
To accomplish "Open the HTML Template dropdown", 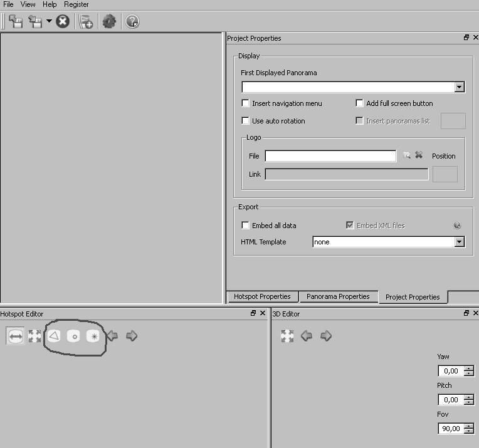I will pyautogui.click(x=460, y=242).
